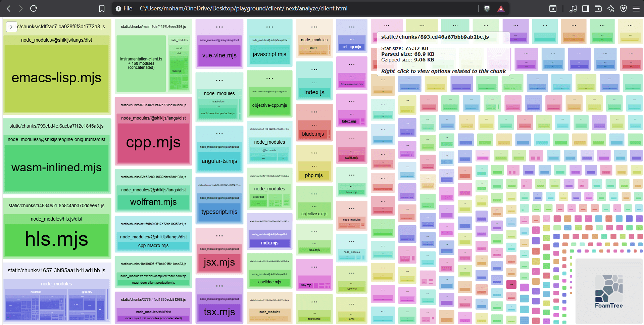This screenshot has height=325, width=644.
Task: Select the index.js module block
Action: [314, 92]
